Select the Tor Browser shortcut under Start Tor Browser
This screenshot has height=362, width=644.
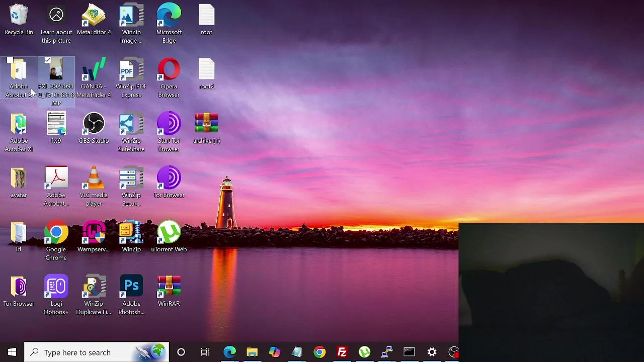pyautogui.click(x=169, y=183)
